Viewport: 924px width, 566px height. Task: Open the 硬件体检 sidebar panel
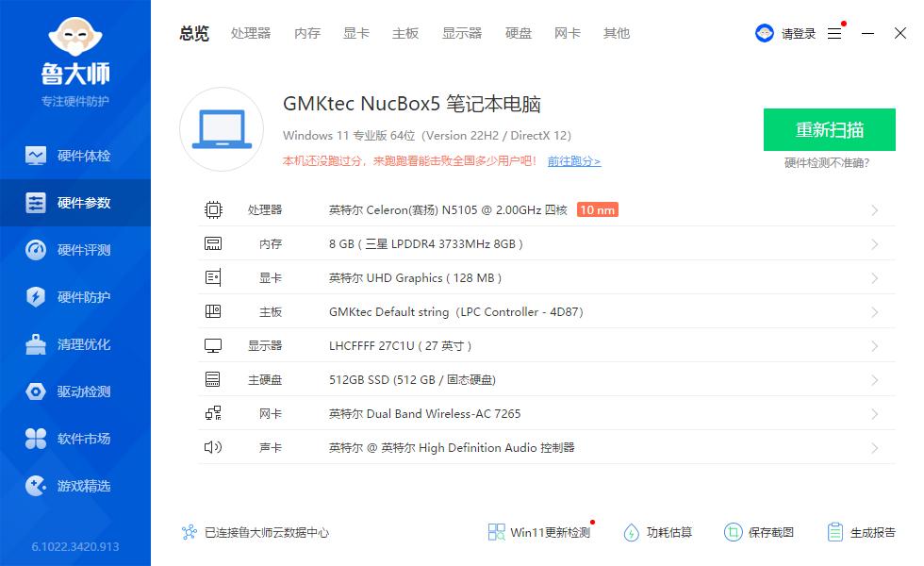(75, 155)
